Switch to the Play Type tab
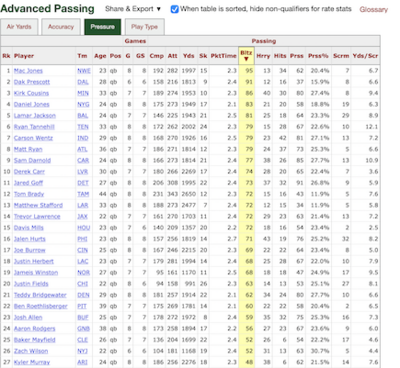The width and height of the screenshot is (400, 368). tap(144, 27)
